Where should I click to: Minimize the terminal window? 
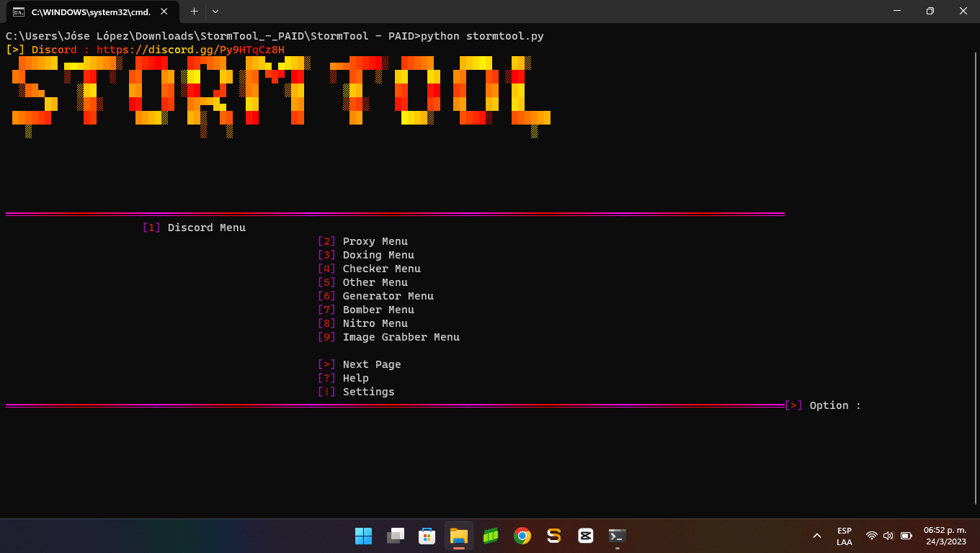[x=897, y=11]
